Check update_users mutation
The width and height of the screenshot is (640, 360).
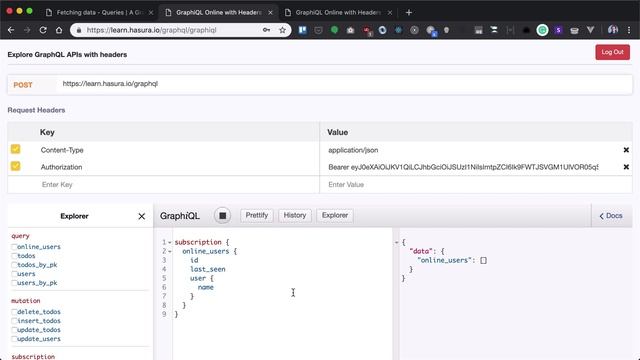click(14, 339)
